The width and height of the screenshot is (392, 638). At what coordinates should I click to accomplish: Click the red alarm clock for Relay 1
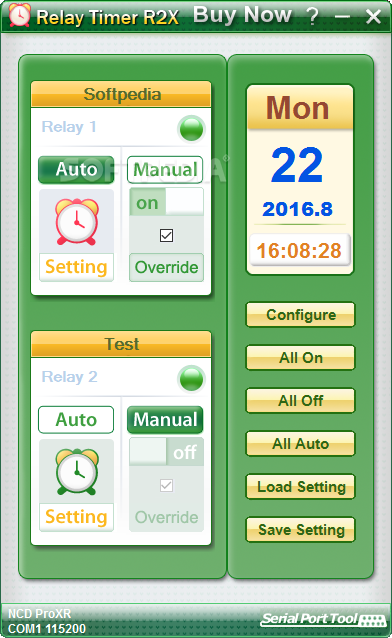coord(77,221)
